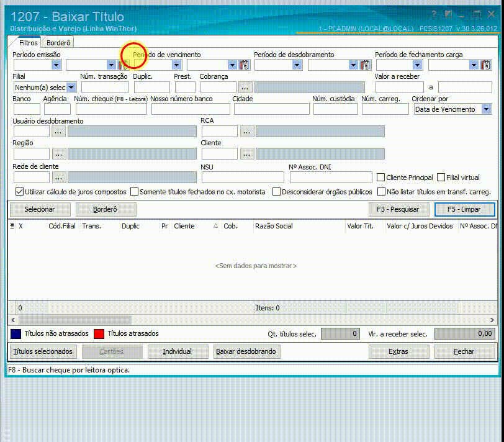Toggle Utilizar cálculo de juros compostos
This screenshot has height=442, width=504.
point(19,192)
